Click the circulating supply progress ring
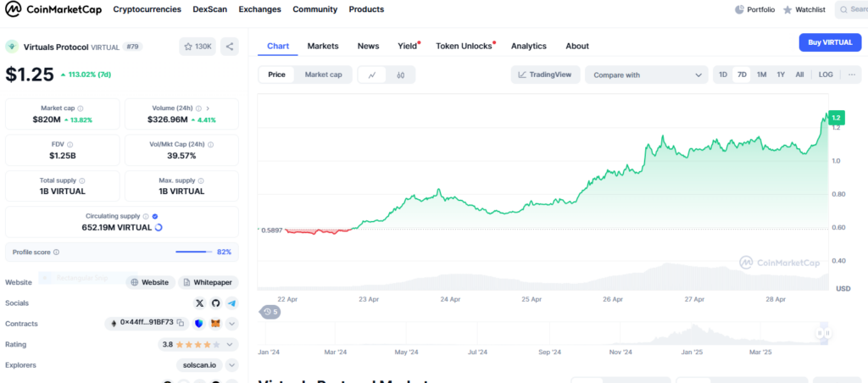This screenshot has height=383, width=868. pyautogui.click(x=159, y=227)
